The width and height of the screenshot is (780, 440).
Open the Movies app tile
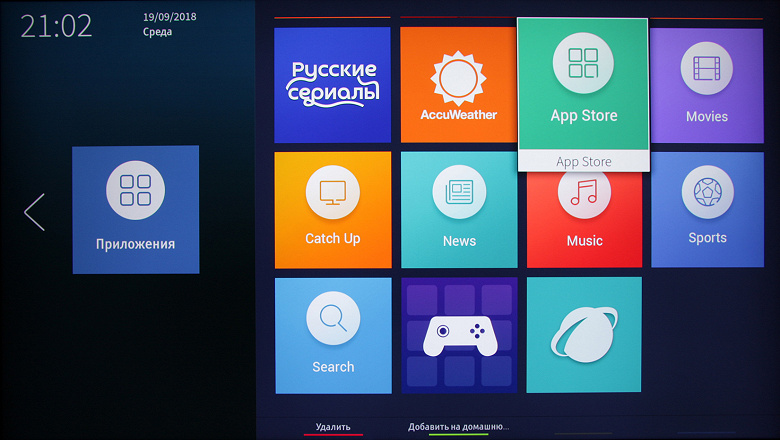click(x=706, y=86)
